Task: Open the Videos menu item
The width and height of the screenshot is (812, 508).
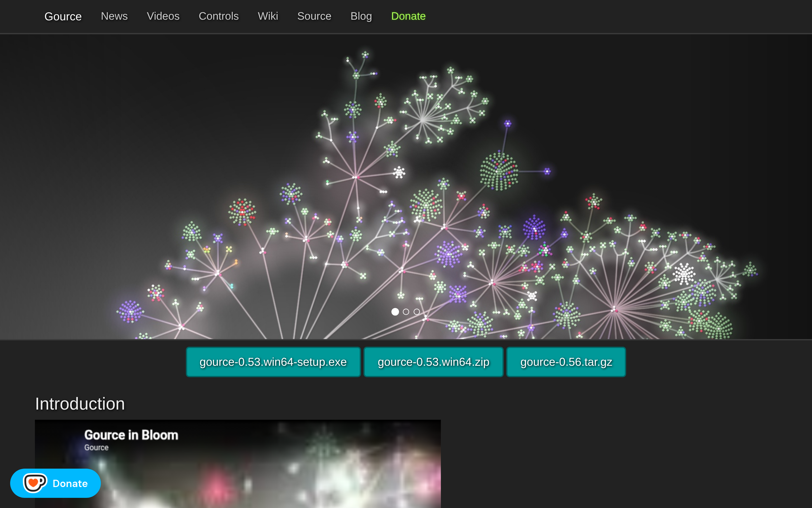Action: click(x=163, y=16)
